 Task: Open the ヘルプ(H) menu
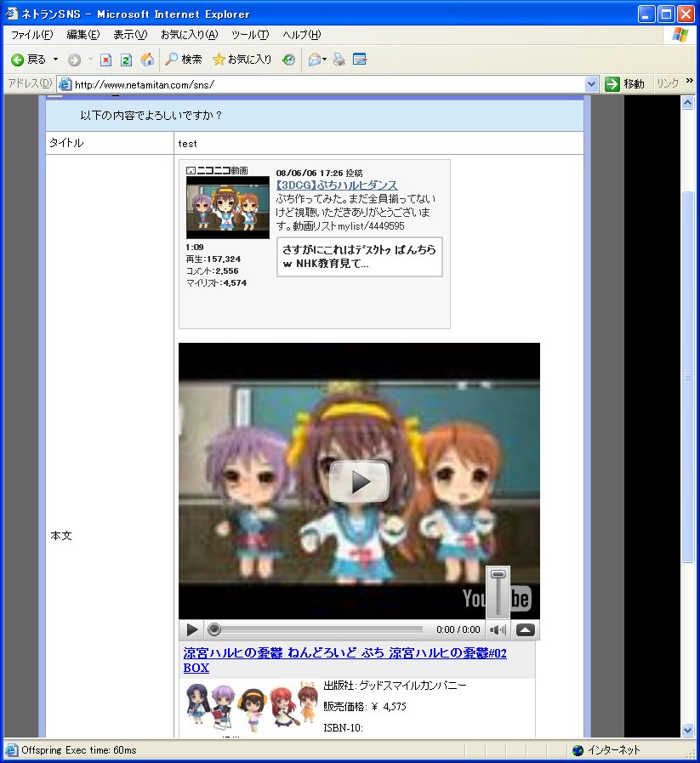[302, 35]
